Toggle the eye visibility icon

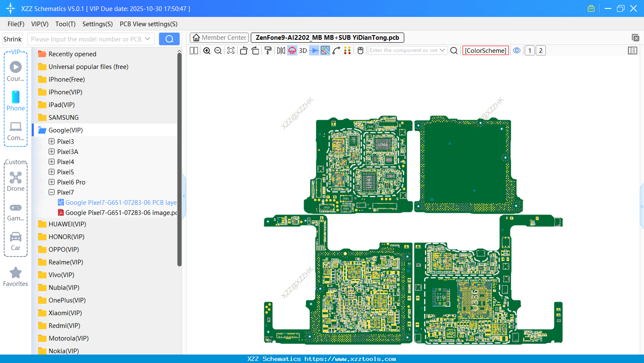517,50
